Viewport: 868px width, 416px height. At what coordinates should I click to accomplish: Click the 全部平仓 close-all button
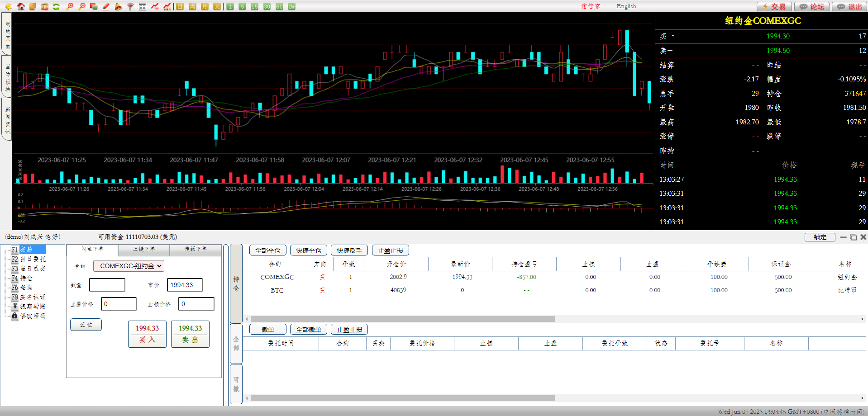tap(267, 250)
